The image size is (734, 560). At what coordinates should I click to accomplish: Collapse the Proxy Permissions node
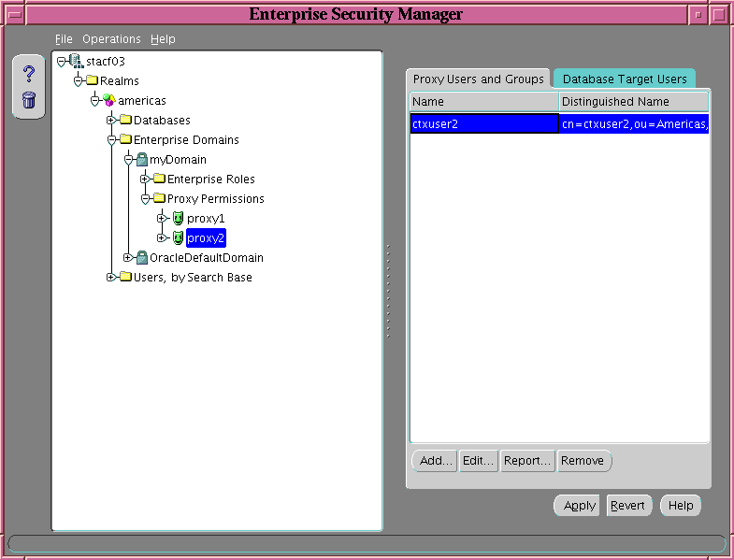145,198
